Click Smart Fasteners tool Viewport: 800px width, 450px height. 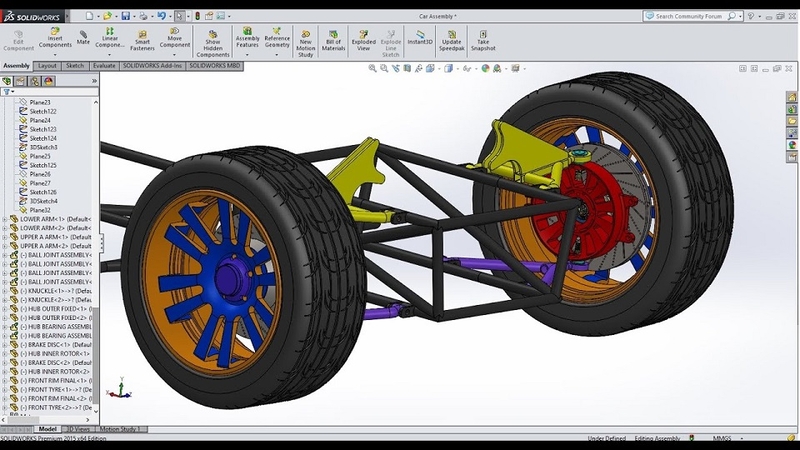[142, 41]
